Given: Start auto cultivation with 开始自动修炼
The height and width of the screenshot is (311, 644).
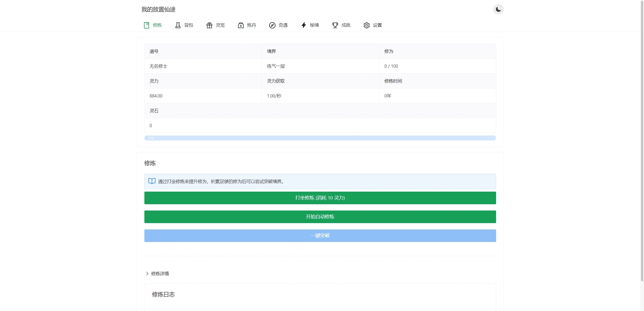Looking at the screenshot, I should (x=320, y=217).
